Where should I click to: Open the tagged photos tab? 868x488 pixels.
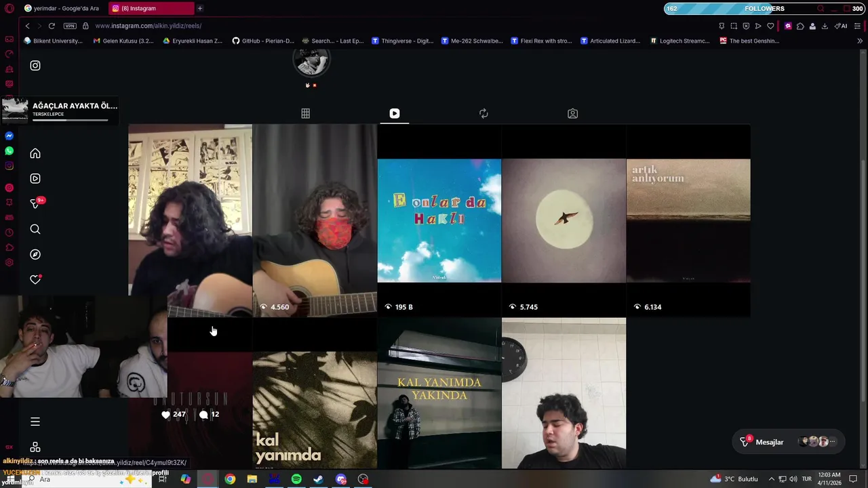pyautogui.click(x=572, y=113)
